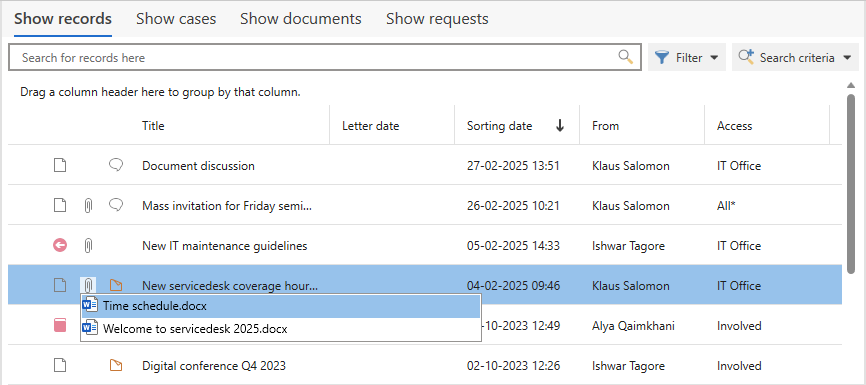The width and height of the screenshot is (866, 385).
Task: Click Alya Qaimkhani in the From column
Action: tap(633, 325)
